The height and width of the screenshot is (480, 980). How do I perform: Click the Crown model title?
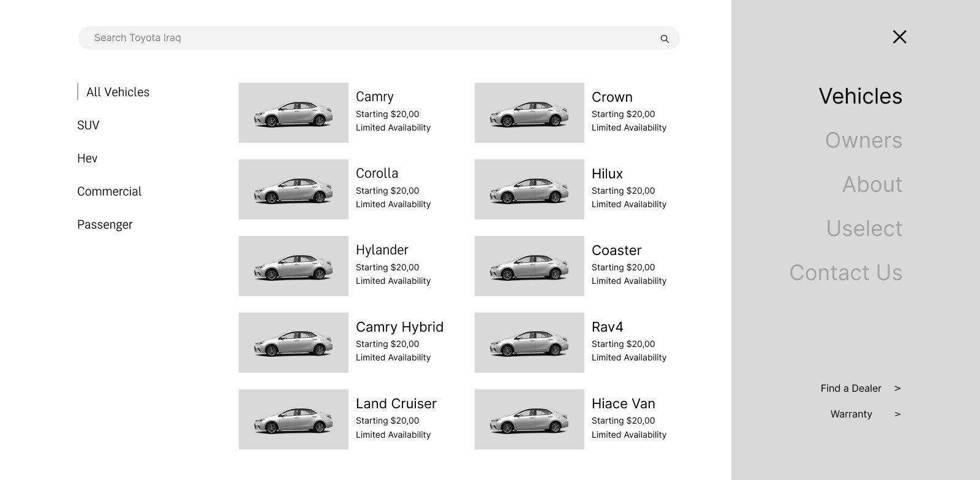coord(612,97)
